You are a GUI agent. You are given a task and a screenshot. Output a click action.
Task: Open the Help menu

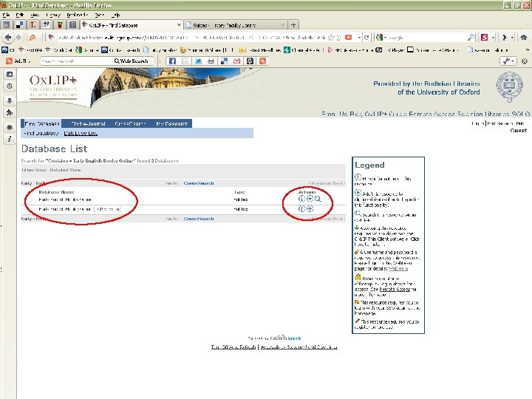116,15
